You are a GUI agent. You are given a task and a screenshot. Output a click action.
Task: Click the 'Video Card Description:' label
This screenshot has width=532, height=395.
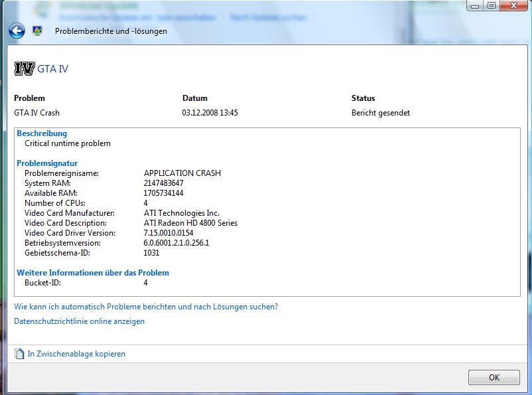click(x=66, y=223)
